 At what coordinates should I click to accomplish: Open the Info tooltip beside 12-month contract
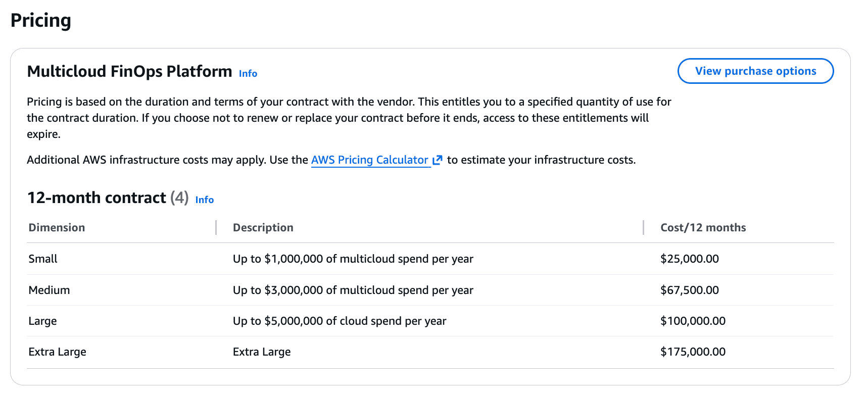click(204, 200)
